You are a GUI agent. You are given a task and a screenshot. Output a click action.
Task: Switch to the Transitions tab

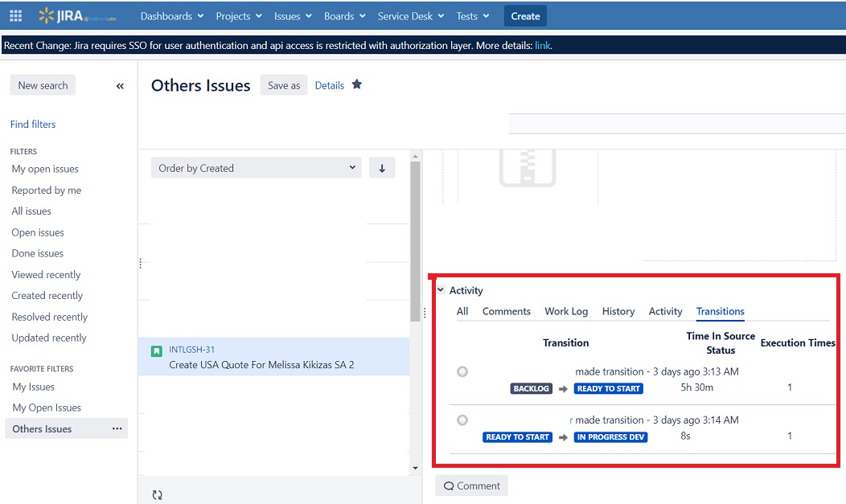tap(721, 312)
